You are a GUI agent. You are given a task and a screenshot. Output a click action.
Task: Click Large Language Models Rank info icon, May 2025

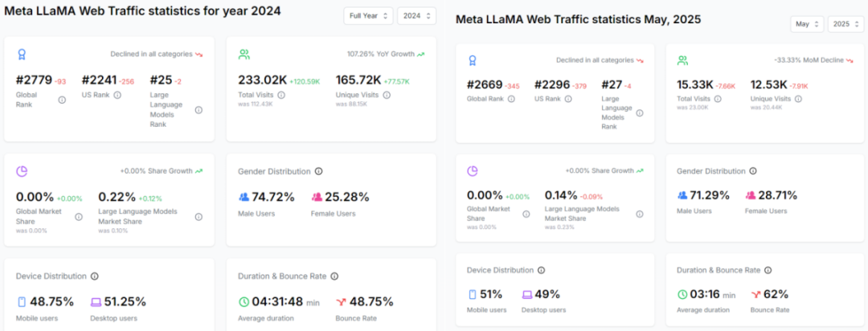click(x=640, y=113)
